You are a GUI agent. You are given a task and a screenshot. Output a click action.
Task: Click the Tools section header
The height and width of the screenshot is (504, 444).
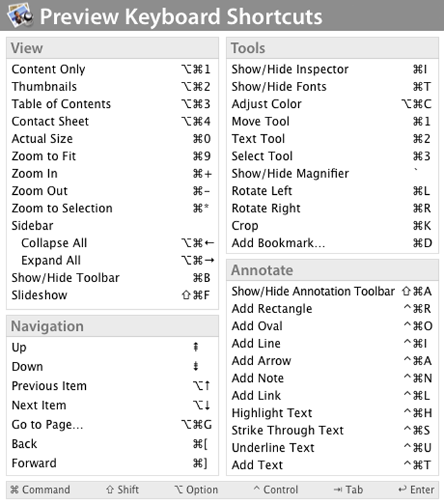pyautogui.click(x=248, y=48)
